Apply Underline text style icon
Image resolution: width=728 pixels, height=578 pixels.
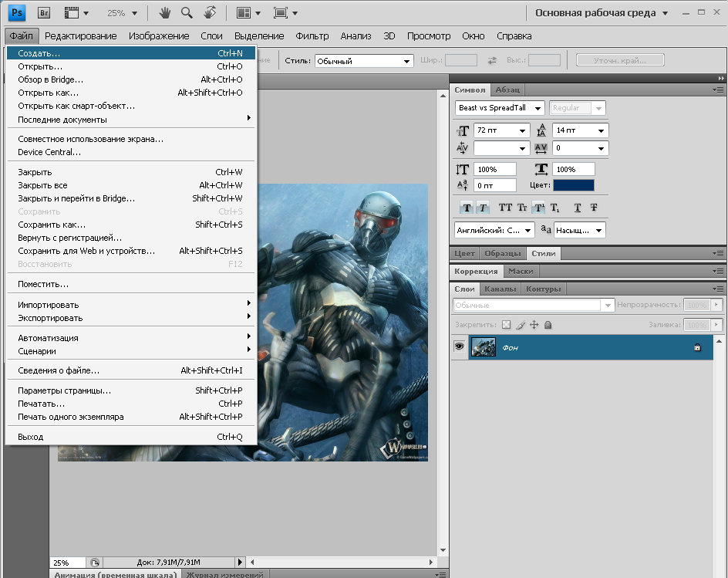[578, 208]
